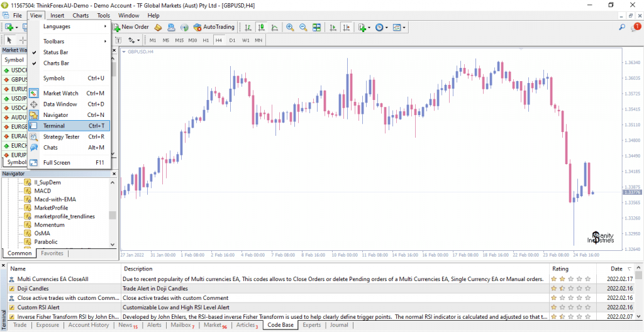Image resolution: width=644 pixels, height=332 pixels.
Task: Click the zoom in magnifier icon
Action: pyautogui.click(x=289, y=28)
